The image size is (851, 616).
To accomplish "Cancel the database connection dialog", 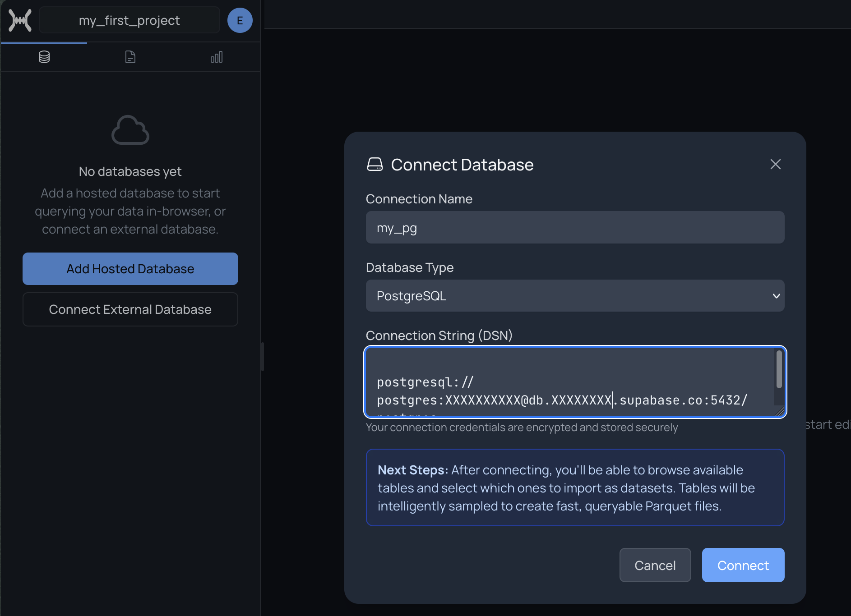I will pos(655,565).
